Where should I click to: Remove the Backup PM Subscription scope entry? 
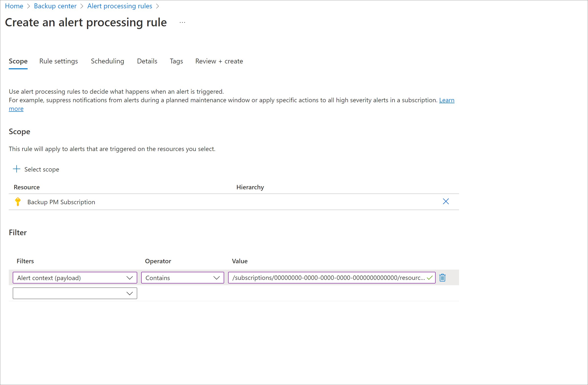(x=446, y=201)
